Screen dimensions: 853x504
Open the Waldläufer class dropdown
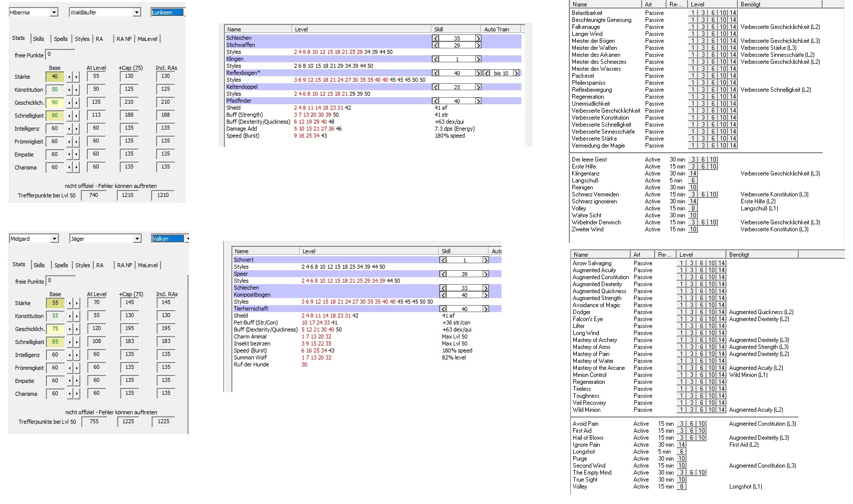137,12
